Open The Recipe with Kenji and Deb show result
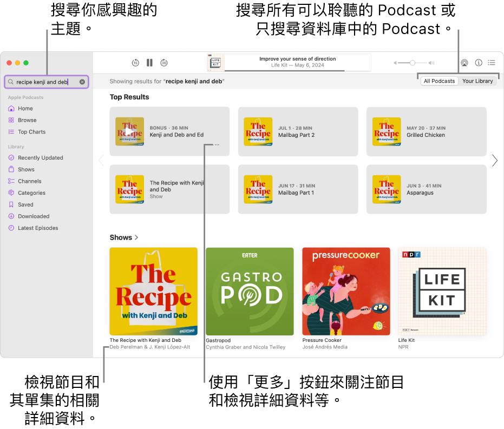The height and width of the screenshot is (429, 504). pos(169,189)
